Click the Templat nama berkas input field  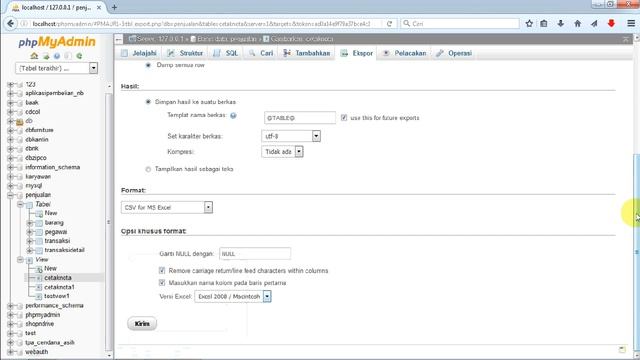point(300,118)
